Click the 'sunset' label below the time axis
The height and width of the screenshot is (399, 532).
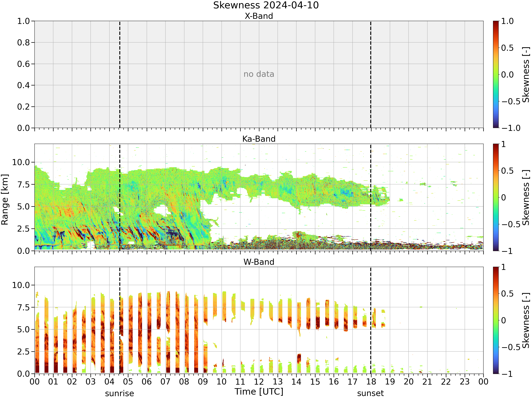370,394
